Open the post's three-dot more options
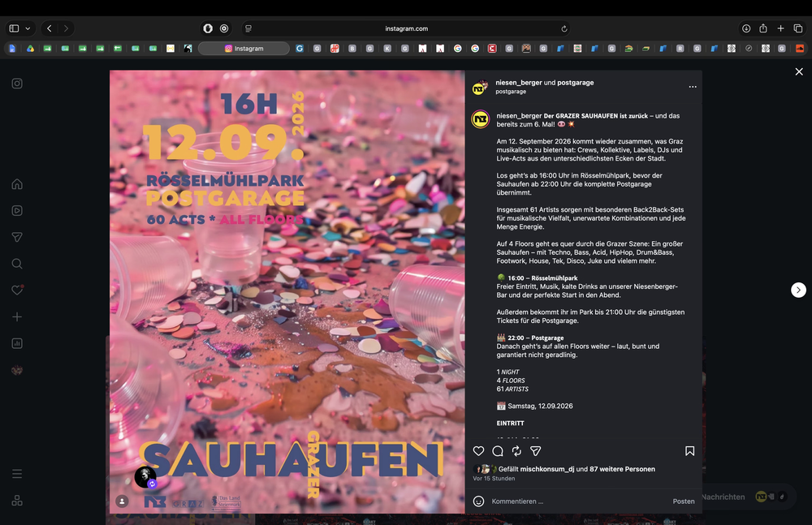This screenshot has height=525, width=812. pyautogui.click(x=693, y=87)
